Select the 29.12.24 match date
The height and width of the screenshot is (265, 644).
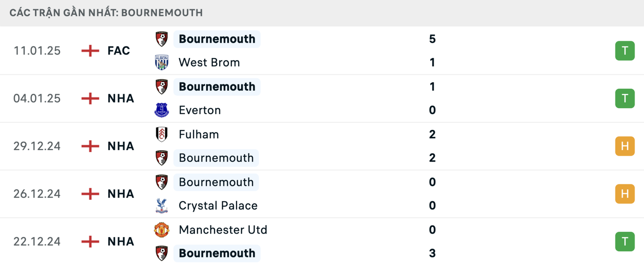(37, 146)
